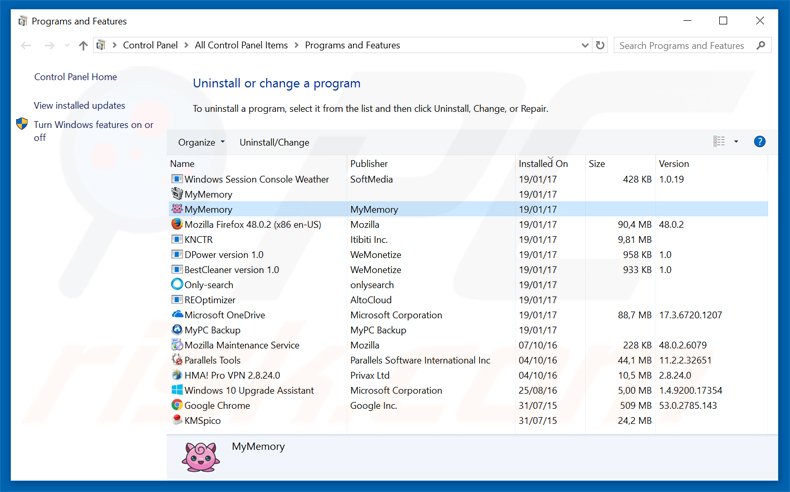Image resolution: width=790 pixels, height=492 pixels.
Task: Go up one level with up arrow
Action: (x=83, y=45)
